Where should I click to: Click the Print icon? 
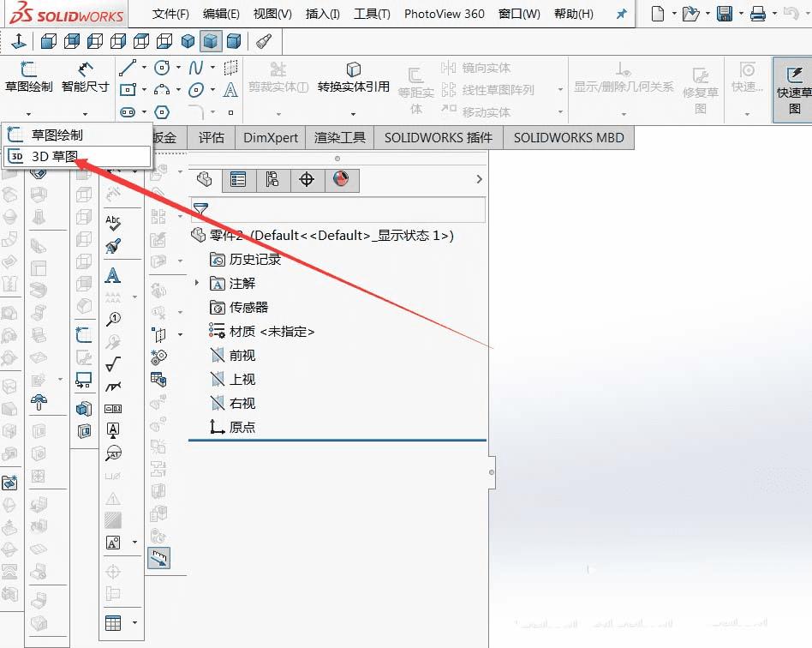[758, 14]
